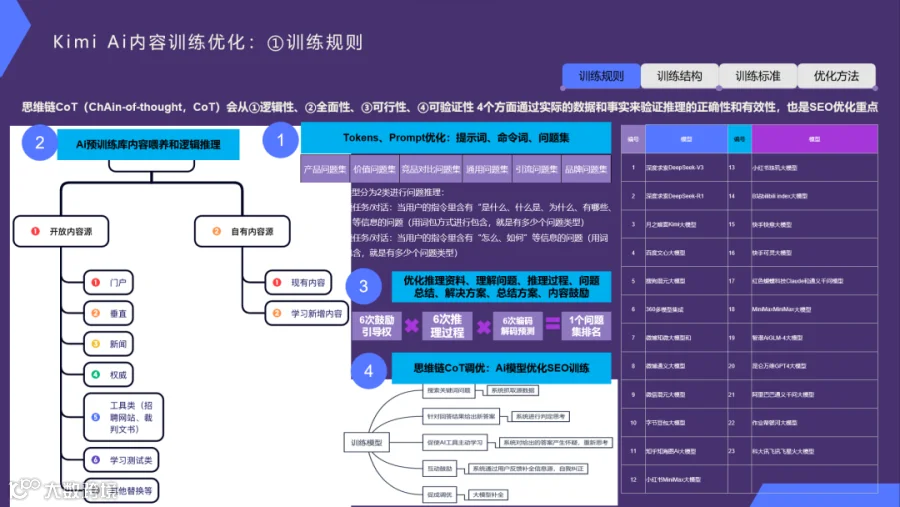
Task: Select the 针对回答结果给出新答案 node
Action: tap(461, 416)
